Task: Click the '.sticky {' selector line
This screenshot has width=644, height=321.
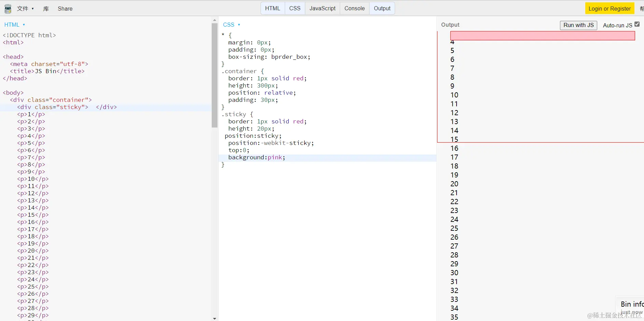Action: (237, 115)
